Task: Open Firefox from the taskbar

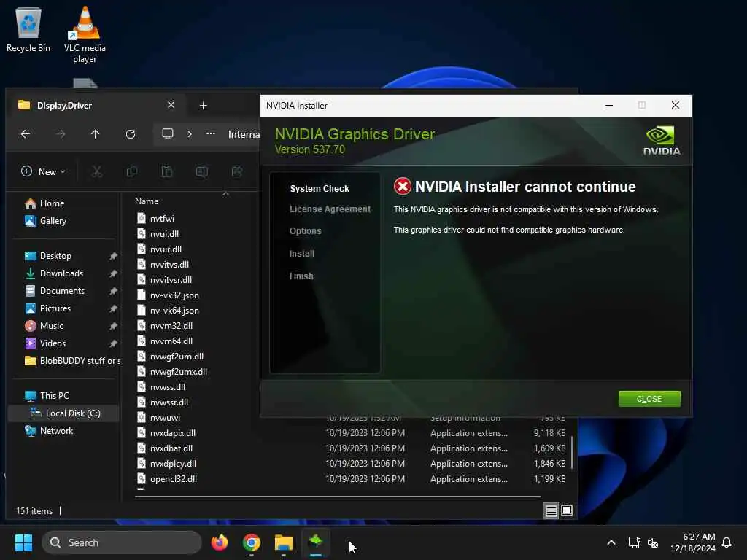Action: (220, 542)
